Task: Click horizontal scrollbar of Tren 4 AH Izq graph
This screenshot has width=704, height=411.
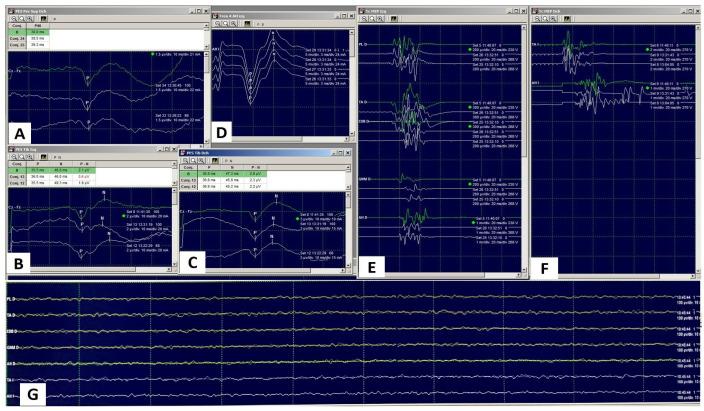Action: [281, 139]
